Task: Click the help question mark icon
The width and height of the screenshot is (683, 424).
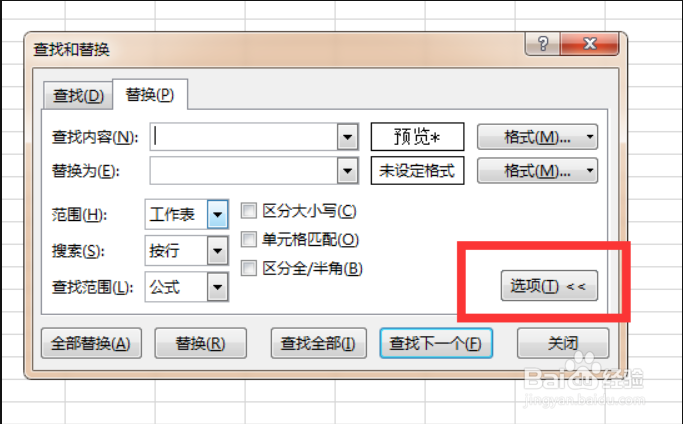Action: [543, 44]
